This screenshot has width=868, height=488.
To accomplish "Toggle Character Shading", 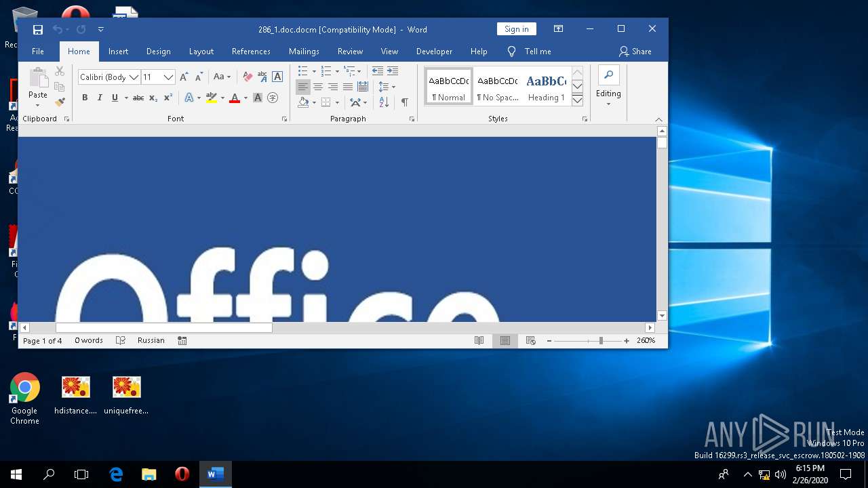I will pos(258,98).
